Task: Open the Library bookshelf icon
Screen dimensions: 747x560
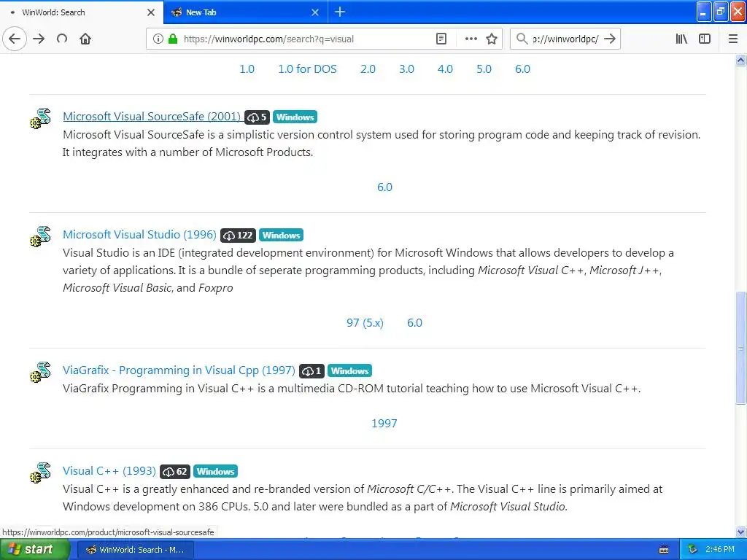Action: [x=681, y=39]
